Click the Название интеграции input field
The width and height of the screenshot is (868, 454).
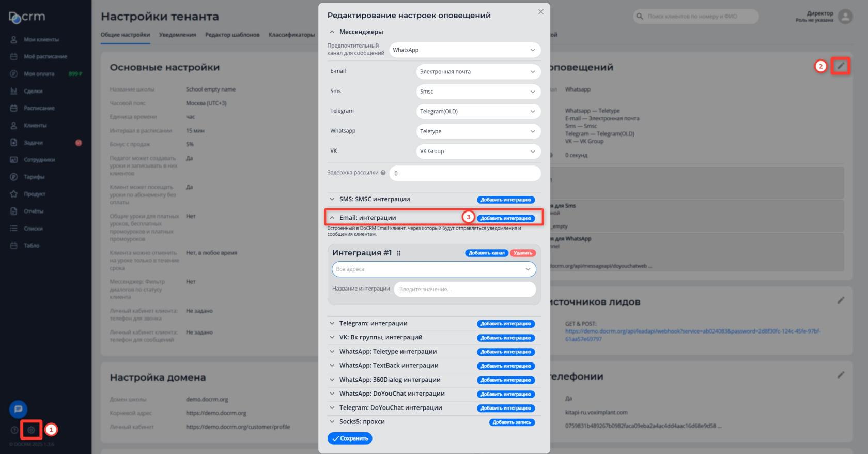pyautogui.click(x=464, y=289)
